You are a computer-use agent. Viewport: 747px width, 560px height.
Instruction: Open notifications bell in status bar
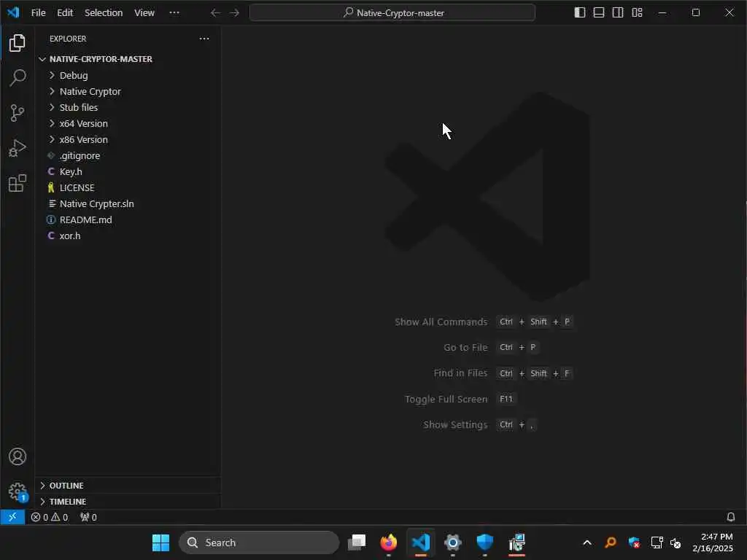click(x=730, y=517)
